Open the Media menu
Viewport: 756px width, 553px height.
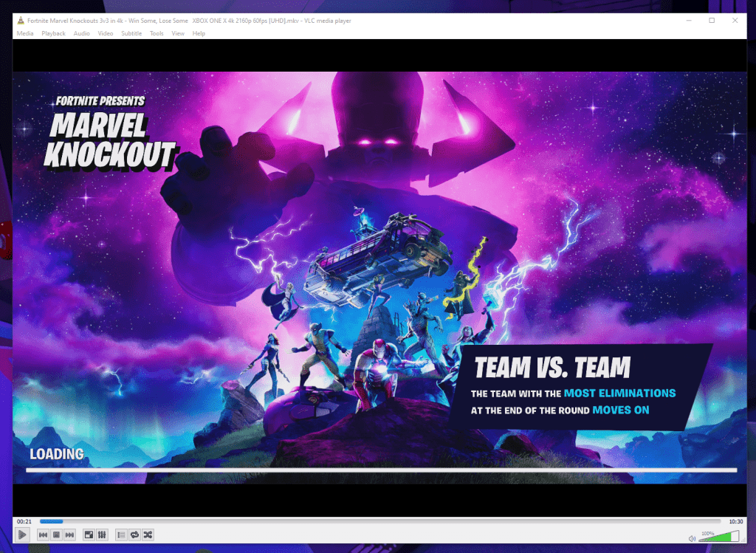[x=25, y=33]
